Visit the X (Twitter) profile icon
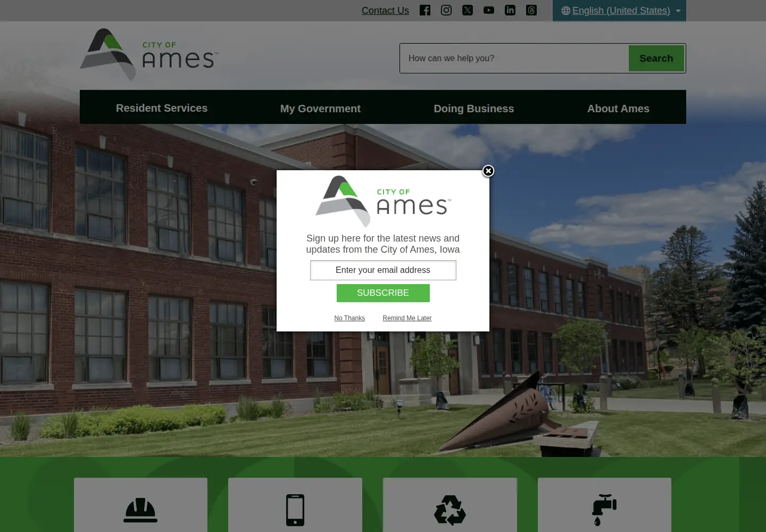Image resolution: width=766 pixels, height=532 pixels. [x=468, y=10]
